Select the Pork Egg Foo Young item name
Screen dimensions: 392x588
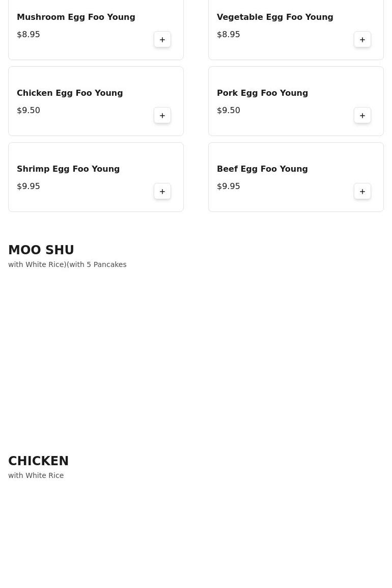point(262,93)
